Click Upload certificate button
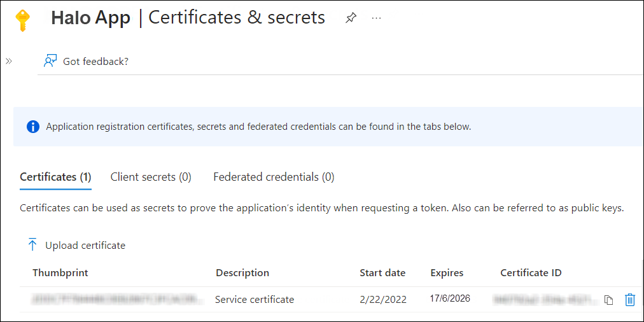 pos(85,245)
